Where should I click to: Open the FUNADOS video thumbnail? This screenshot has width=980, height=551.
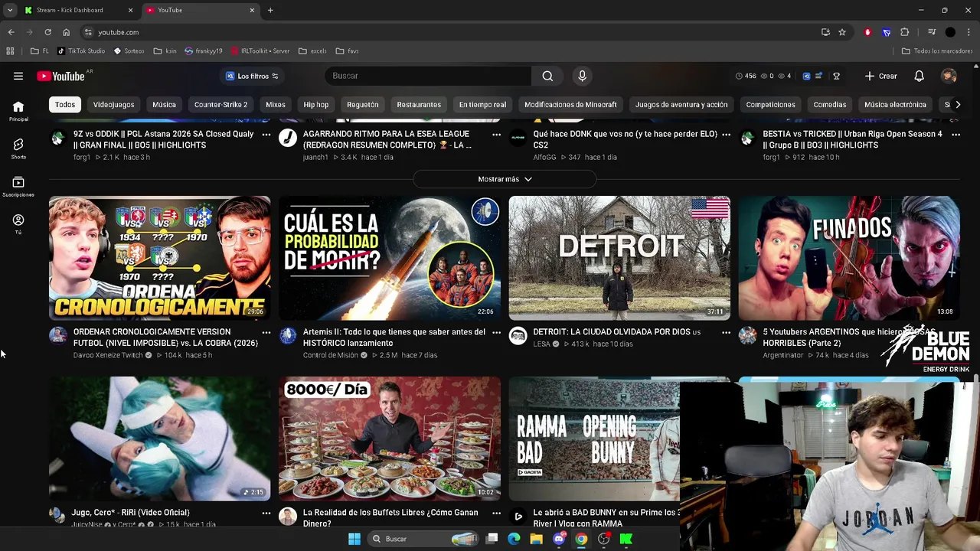coord(849,258)
